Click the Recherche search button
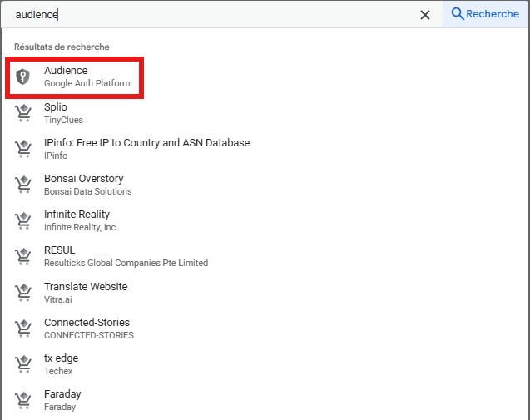The image size is (530, 420). pyautogui.click(x=485, y=14)
